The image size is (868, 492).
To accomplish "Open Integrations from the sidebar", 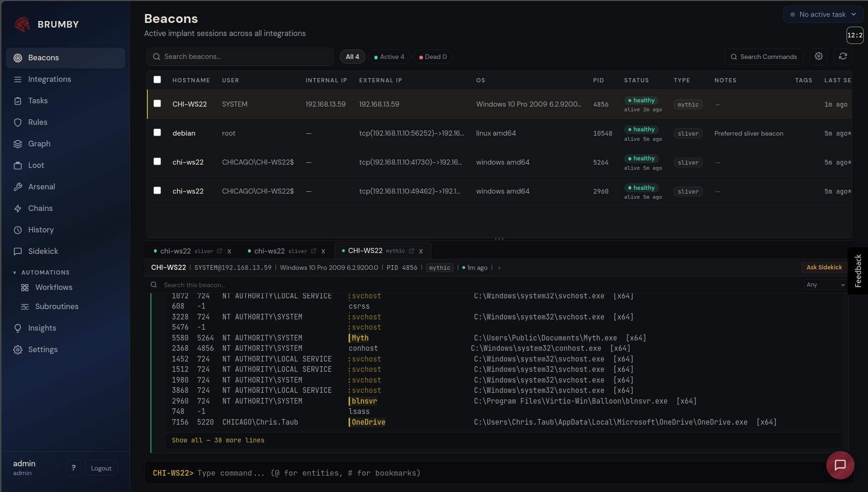I will coord(66,80).
